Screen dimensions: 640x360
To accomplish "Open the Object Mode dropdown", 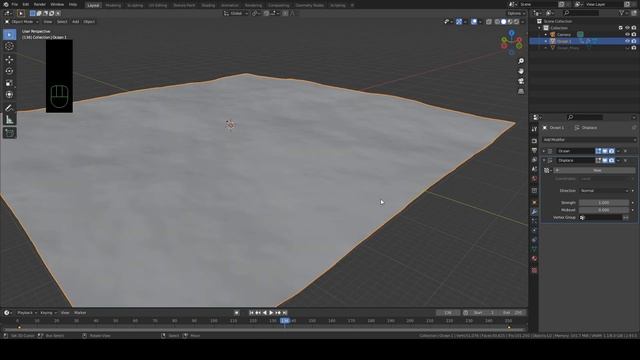I will tap(22, 22).
